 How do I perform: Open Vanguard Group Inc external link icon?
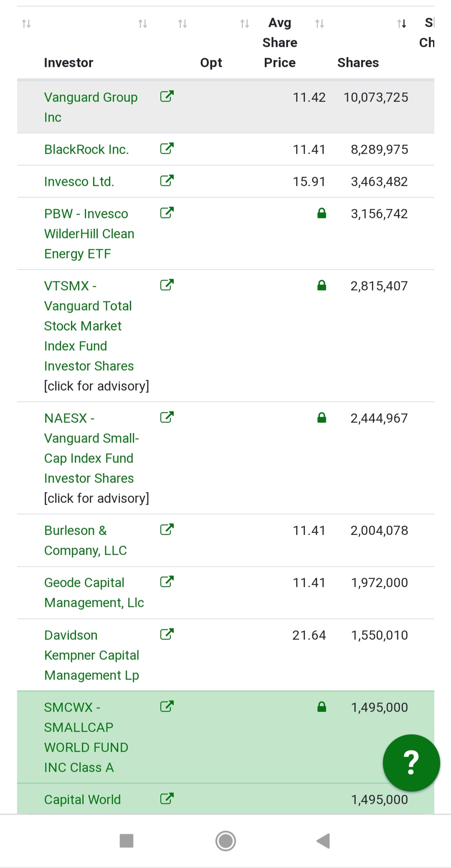tap(167, 96)
